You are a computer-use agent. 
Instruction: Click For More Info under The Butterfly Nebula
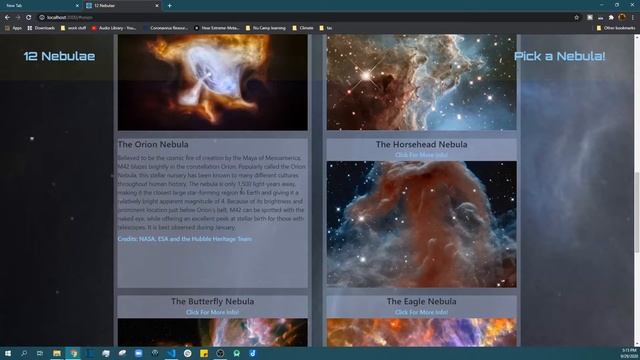[213, 312]
